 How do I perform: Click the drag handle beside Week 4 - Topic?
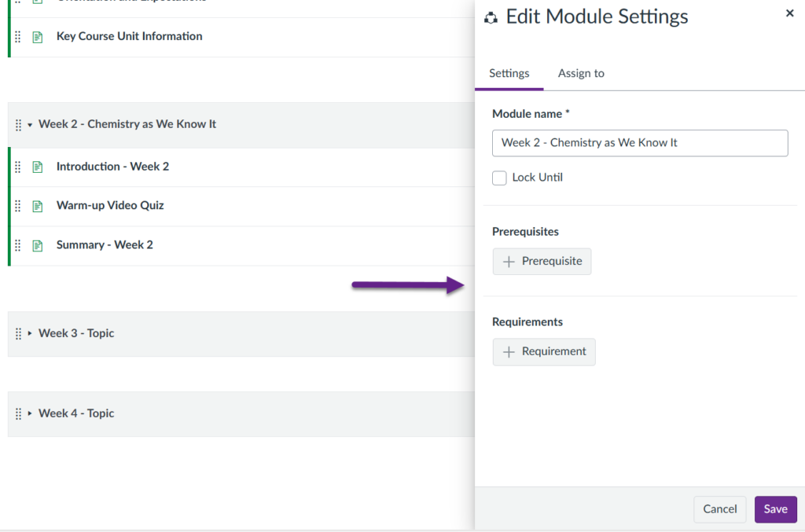(x=17, y=413)
